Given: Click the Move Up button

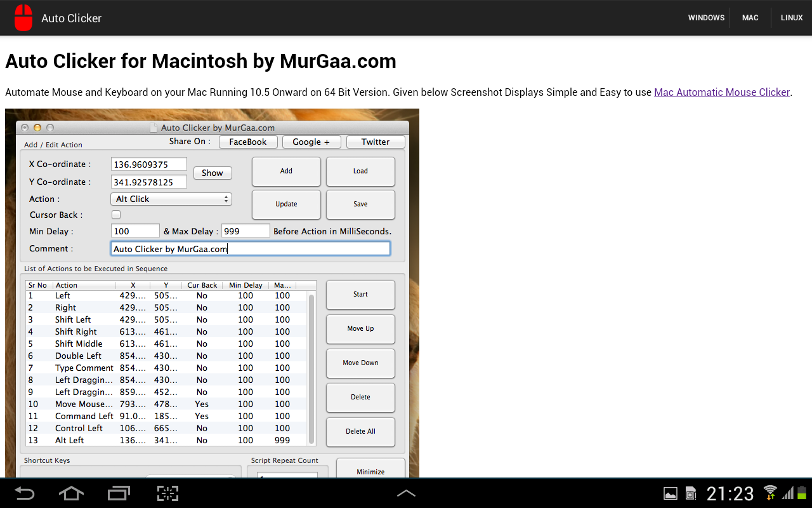Looking at the screenshot, I should tap(360, 329).
